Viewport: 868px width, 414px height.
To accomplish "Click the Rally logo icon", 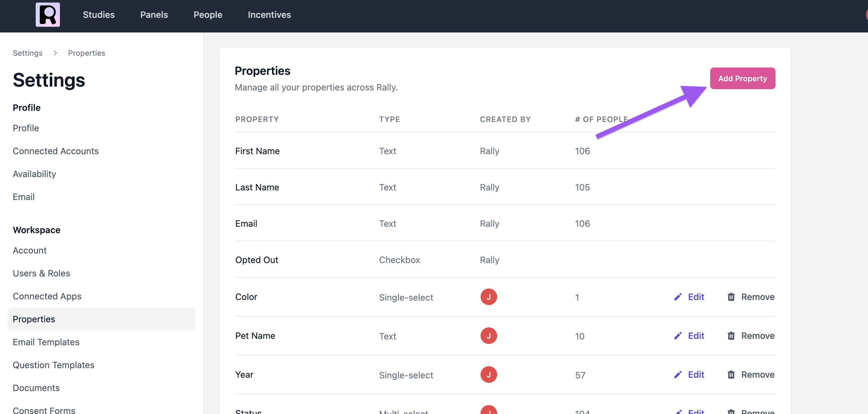I will (48, 14).
